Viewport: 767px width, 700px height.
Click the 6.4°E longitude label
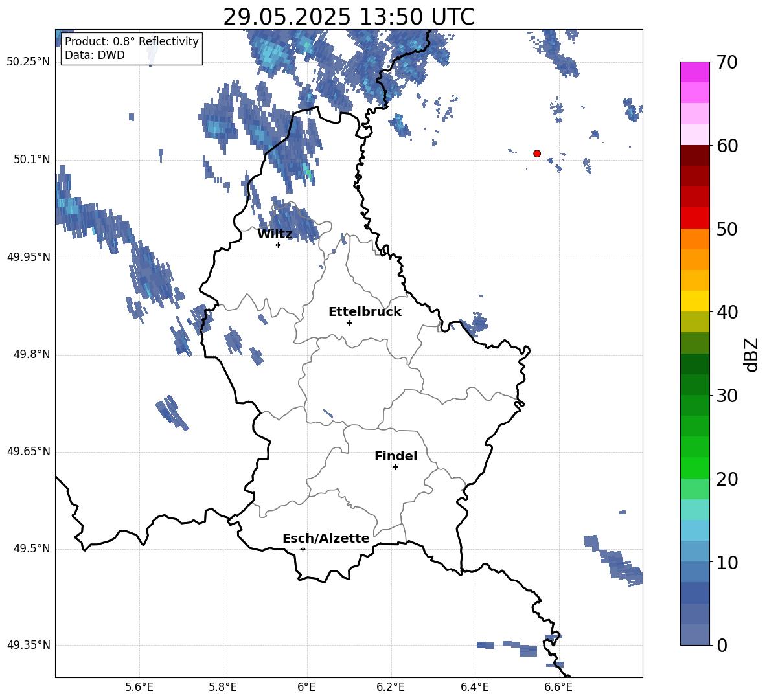coord(474,687)
